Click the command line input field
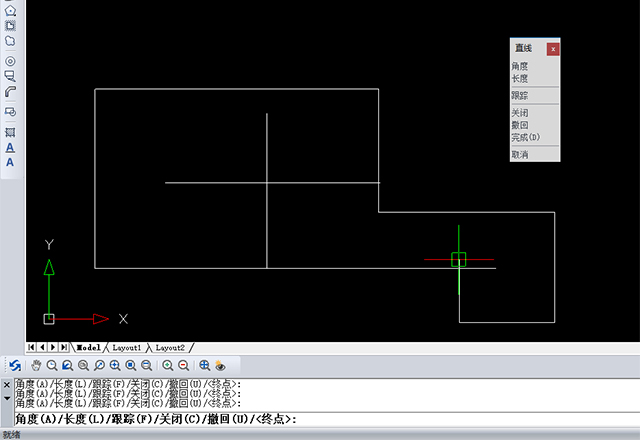The image size is (640, 440). pos(327,419)
